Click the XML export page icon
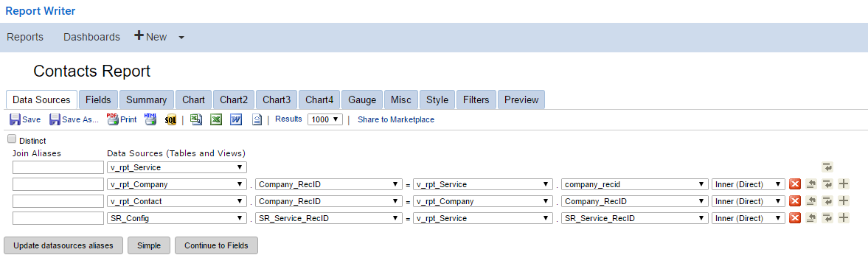 [257, 119]
